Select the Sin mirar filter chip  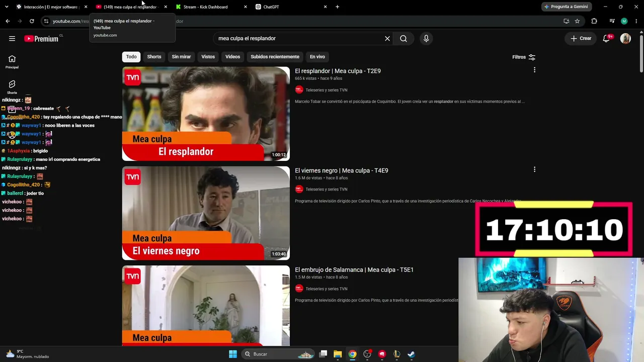tap(181, 57)
